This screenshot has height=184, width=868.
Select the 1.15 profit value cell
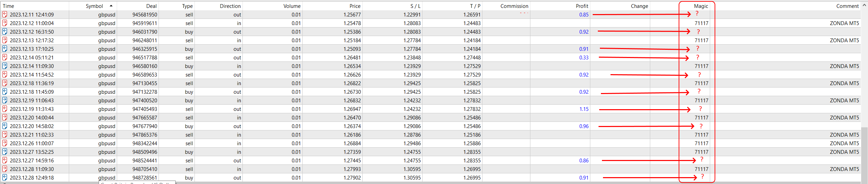click(x=584, y=109)
